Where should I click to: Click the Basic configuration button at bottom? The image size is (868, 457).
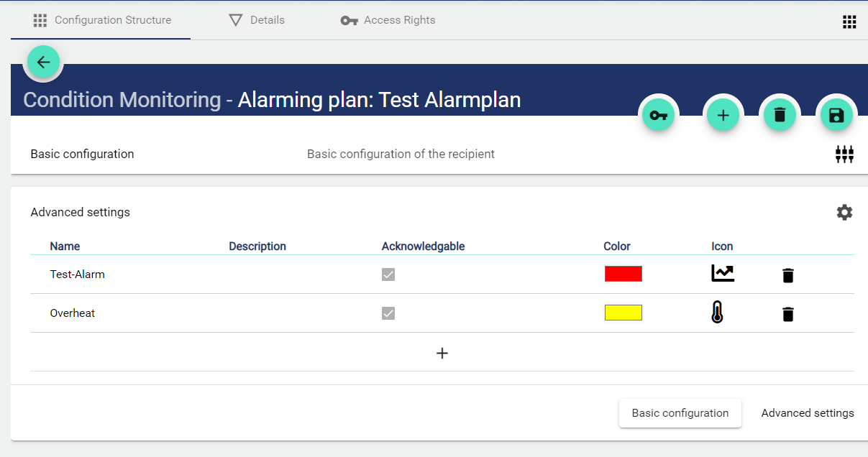680,413
